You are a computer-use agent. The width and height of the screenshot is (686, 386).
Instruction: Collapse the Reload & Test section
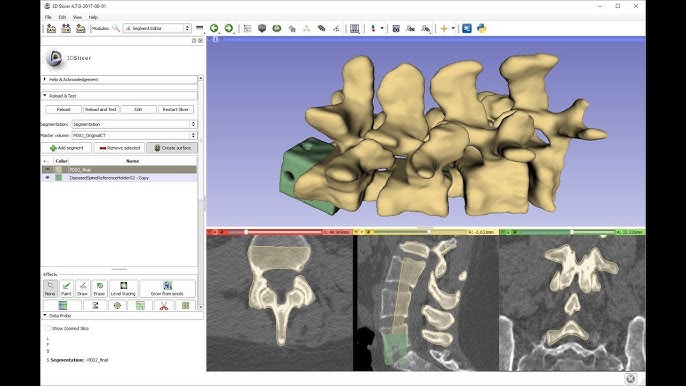[119, 95]
